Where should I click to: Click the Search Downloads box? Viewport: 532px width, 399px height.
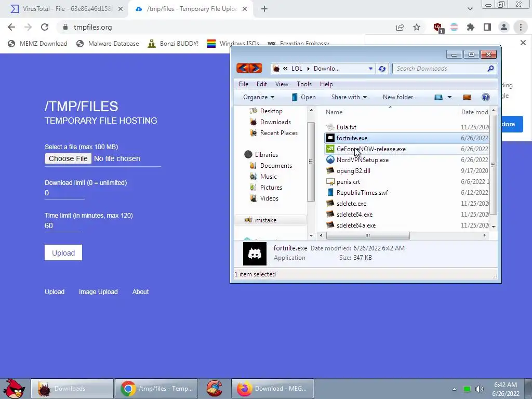[445, 69]
